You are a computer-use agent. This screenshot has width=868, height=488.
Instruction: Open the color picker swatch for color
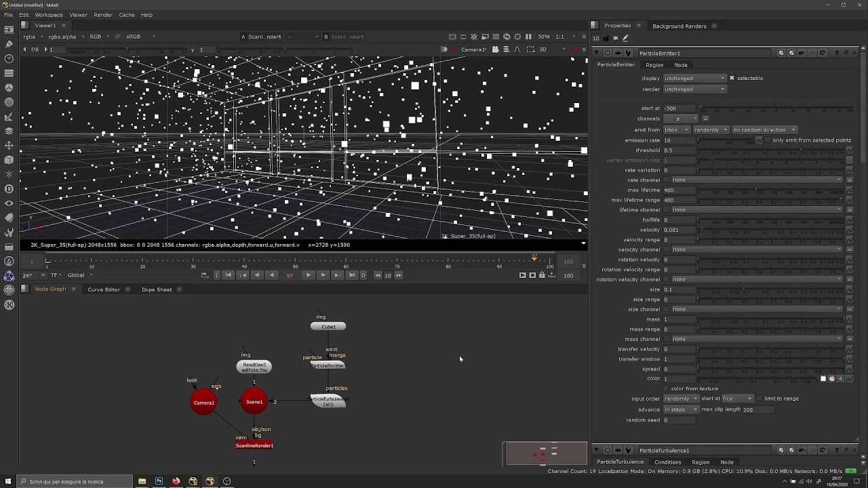823,379
